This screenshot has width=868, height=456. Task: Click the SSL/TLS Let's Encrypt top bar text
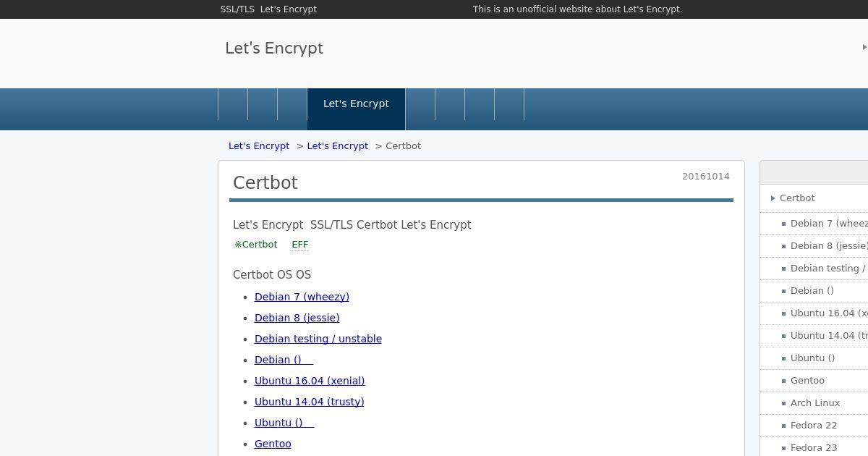point(268,9)
